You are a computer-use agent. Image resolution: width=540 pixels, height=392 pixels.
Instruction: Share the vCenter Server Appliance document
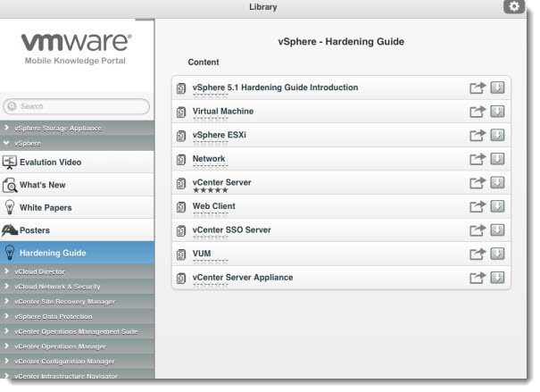(x=478, y=278)
